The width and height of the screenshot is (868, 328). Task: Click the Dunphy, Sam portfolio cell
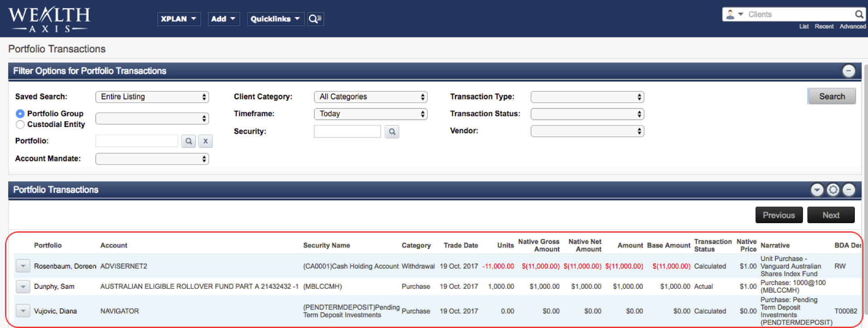pyautogui.click(x=54, y=286)
